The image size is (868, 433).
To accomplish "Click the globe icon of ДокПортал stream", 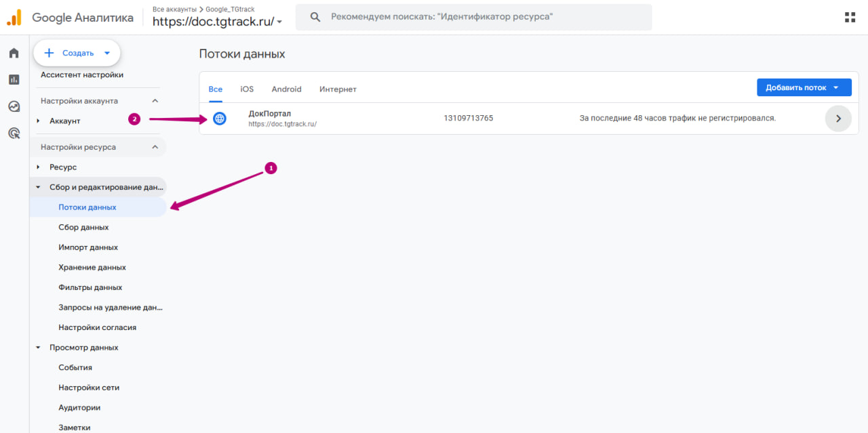I will point(219,119).
